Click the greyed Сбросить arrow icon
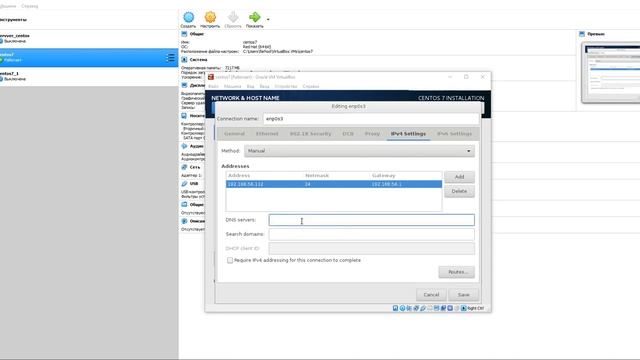 tap(233, 17)
